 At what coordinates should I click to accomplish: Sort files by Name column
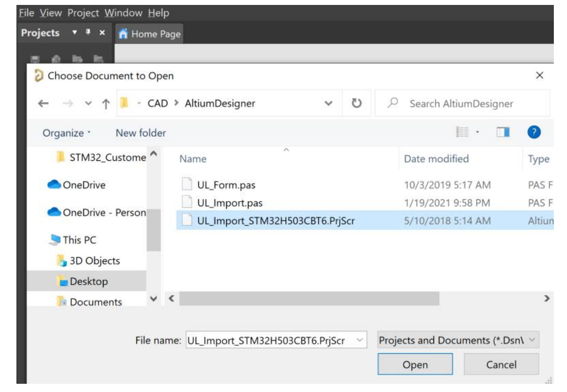[193, 159]
